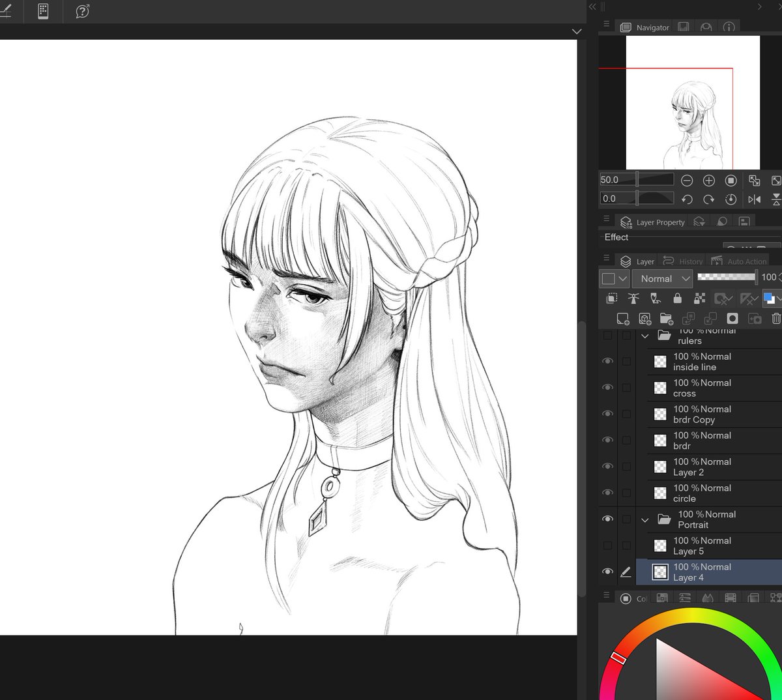Select the Layer tab

coord(637,261)
